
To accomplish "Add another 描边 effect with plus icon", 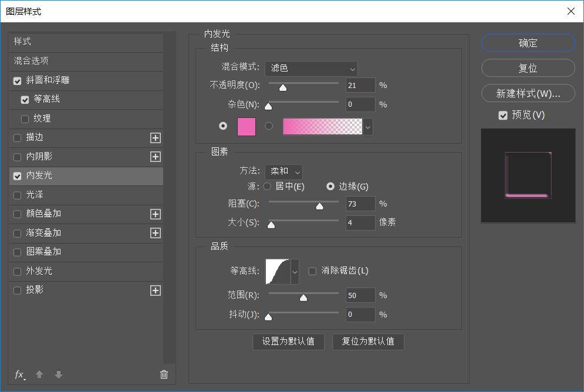I will click(x=156, y=138).
